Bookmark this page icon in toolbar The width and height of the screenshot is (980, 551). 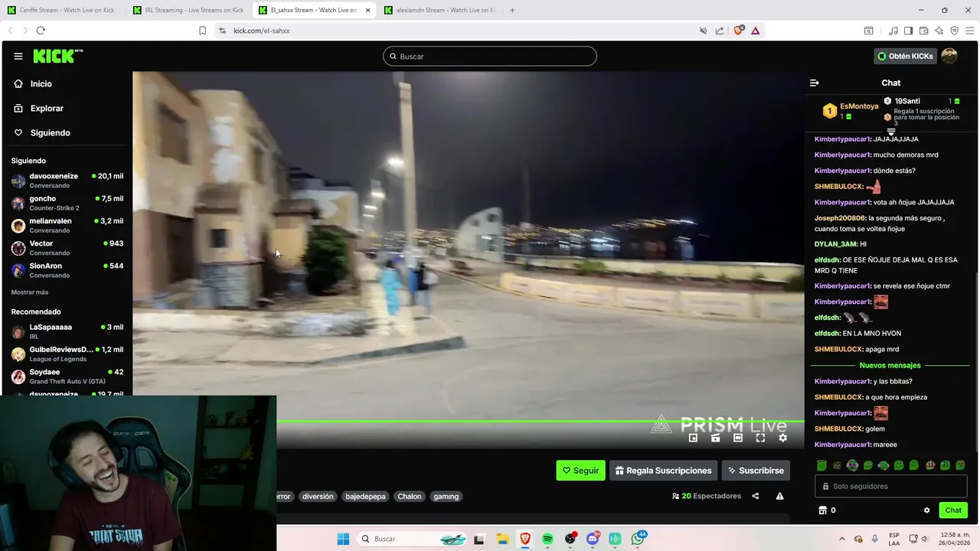click(x=202, y=31)
